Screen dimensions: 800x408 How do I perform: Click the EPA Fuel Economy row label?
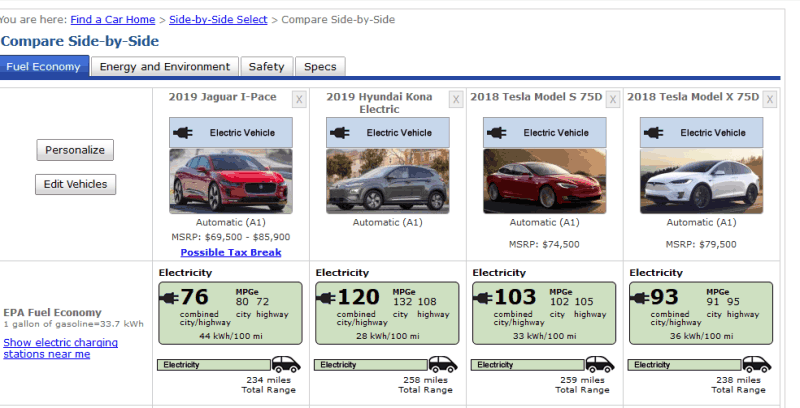click(53, 313)
